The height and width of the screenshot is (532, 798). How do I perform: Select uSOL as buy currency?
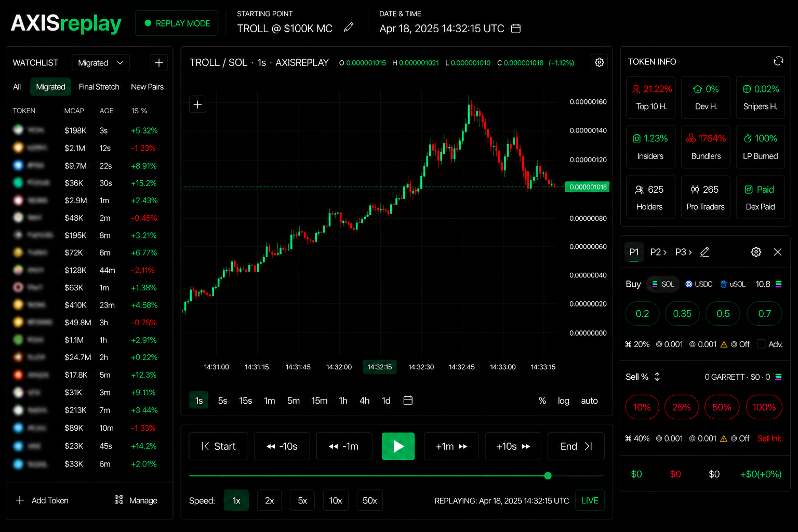pyautogui.click(x=733, y=284)
